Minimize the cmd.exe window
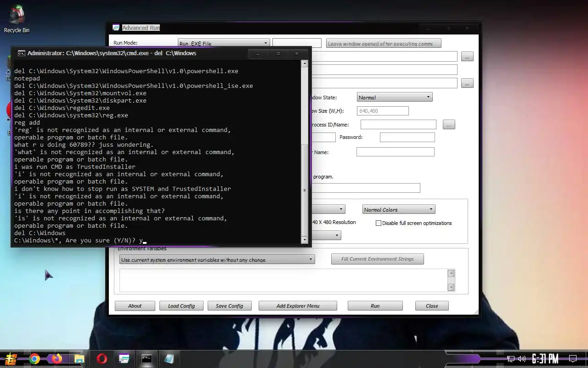Screen dimensions: 588x368 pyautogui.click(x=258, y=53)
